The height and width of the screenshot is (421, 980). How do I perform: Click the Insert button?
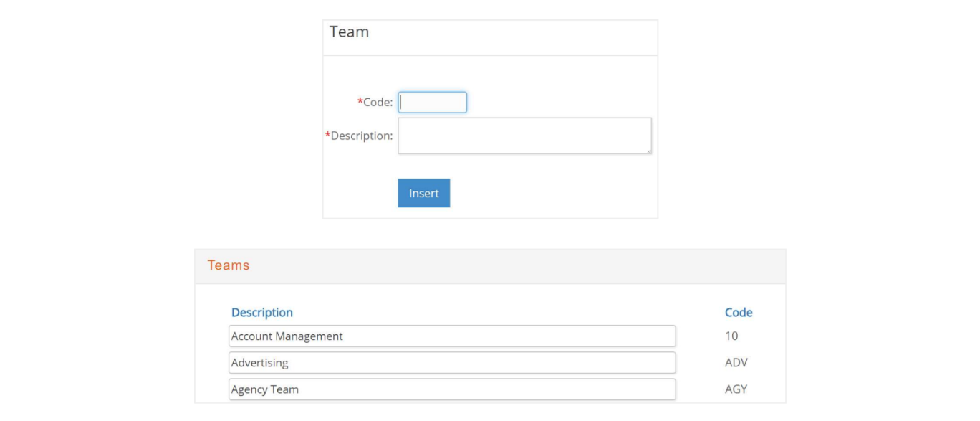coord(423,193)
